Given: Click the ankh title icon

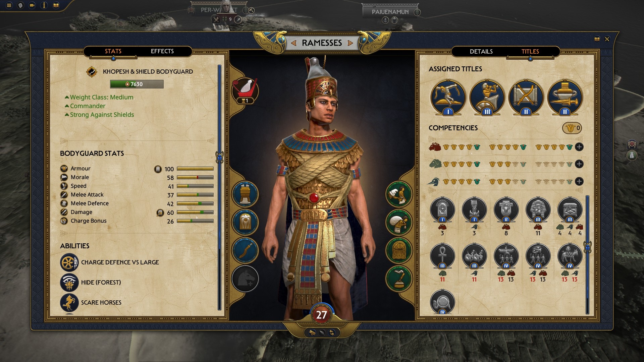Looking at the screenshot, I should 442,256.
